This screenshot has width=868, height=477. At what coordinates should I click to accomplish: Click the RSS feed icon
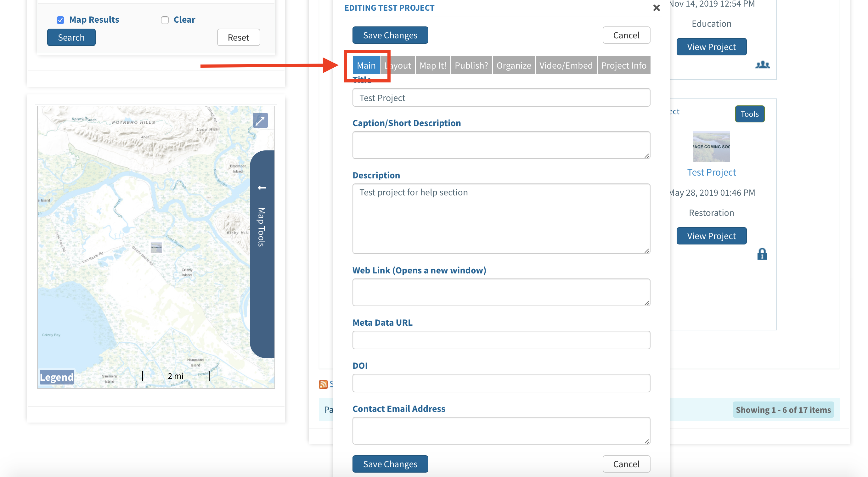tap(323, 384)
